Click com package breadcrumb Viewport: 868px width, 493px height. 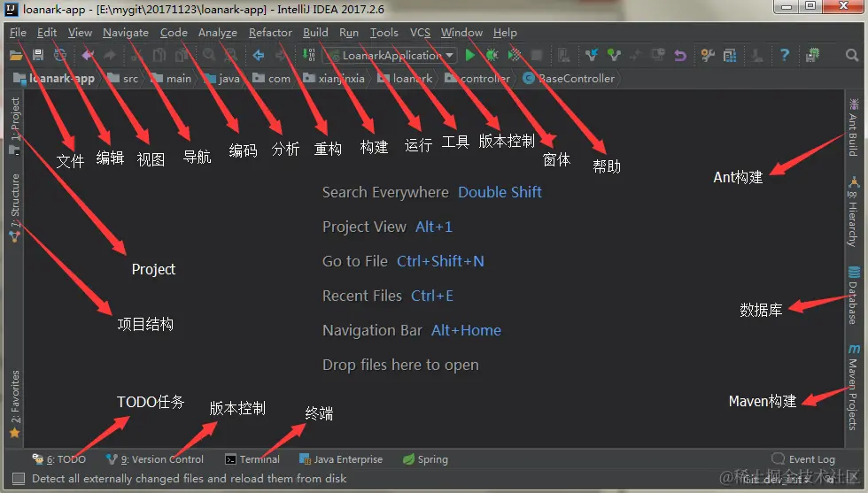click(272, 79)
